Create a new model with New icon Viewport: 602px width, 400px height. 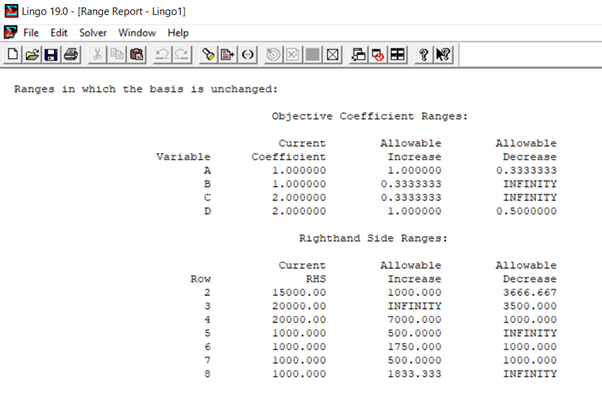[13, 55]
